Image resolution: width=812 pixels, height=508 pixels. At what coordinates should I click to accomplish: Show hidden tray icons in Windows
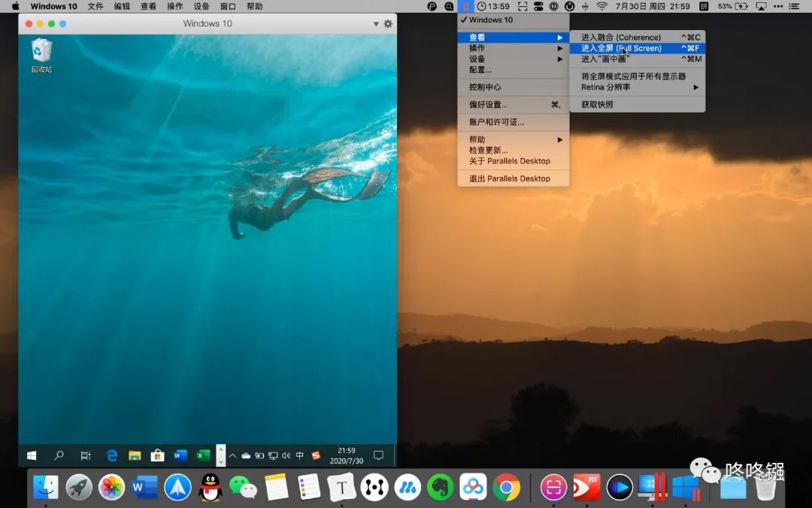[x=232, y=455]
